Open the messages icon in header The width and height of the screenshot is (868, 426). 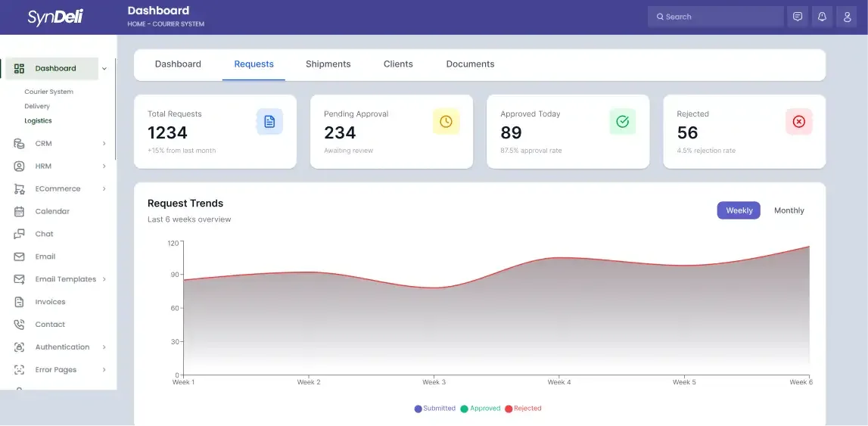798,17
